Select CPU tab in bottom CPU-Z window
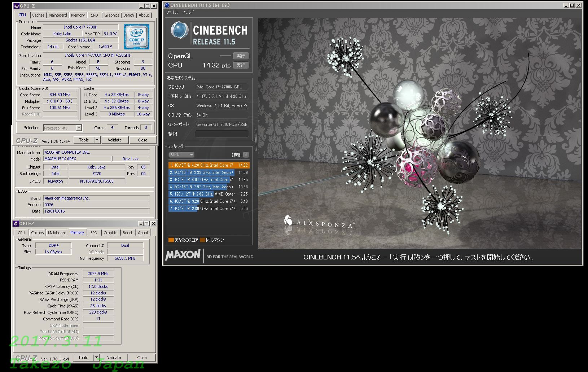 pyautogui.click(x=22, y=233)
